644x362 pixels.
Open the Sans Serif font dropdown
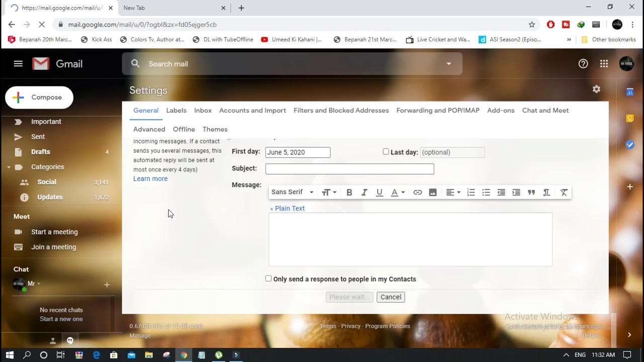[292, 192]
